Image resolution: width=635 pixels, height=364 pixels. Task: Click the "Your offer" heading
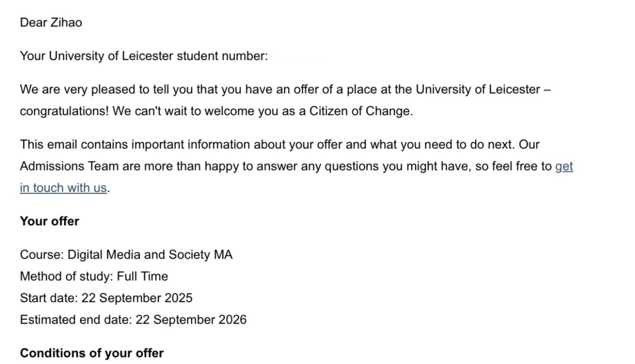pyautogui.click(x=49, y=221)
